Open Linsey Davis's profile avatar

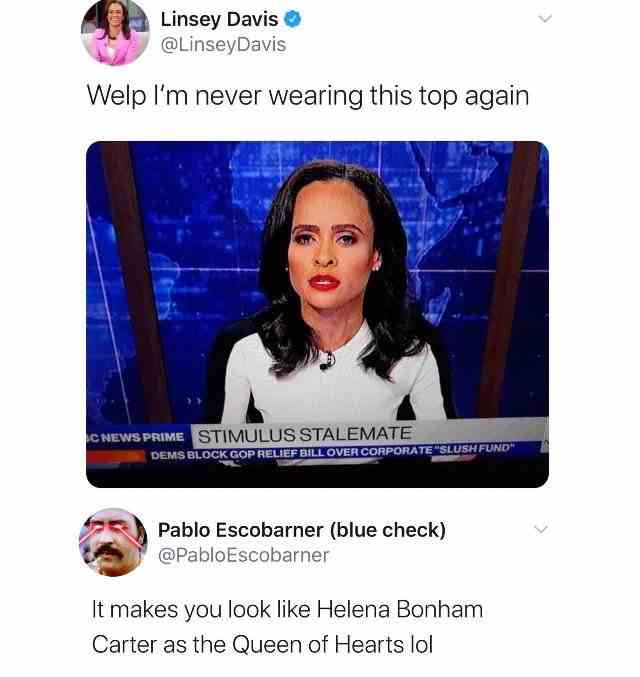(x=115, y=32)
